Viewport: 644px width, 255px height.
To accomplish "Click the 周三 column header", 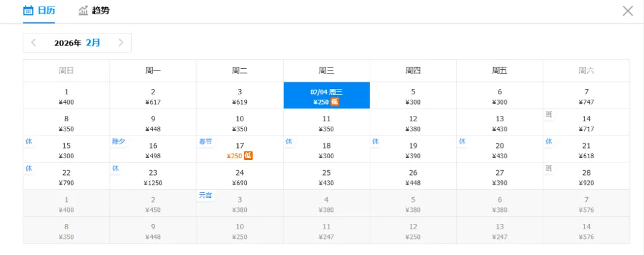I will click(327, 70).
